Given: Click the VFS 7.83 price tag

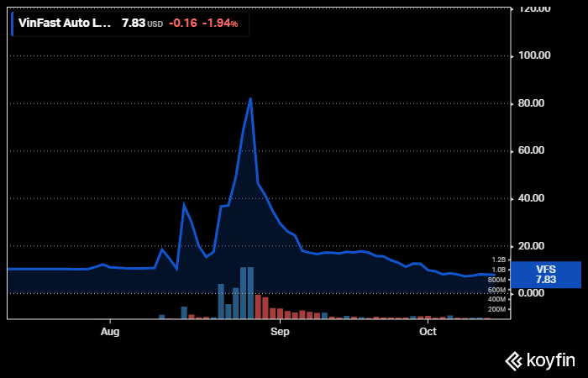Looking at the screenshot, I should (x=545, y=275).
